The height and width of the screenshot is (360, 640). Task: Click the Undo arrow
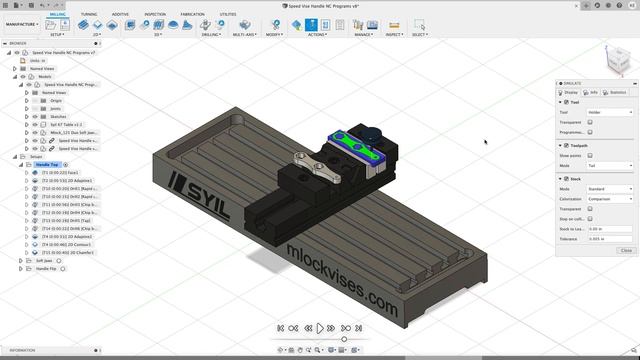[x=42, y=5]
